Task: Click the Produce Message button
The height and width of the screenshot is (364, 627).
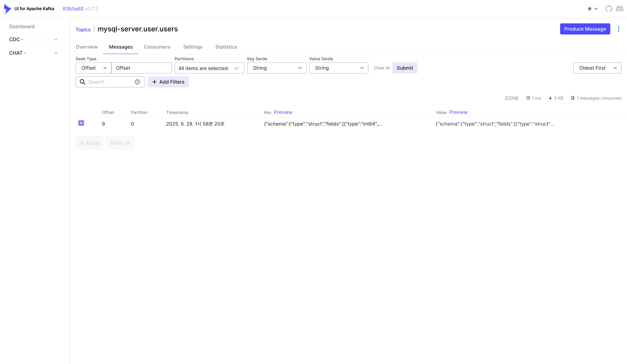Action: click(x=585, y=29)
